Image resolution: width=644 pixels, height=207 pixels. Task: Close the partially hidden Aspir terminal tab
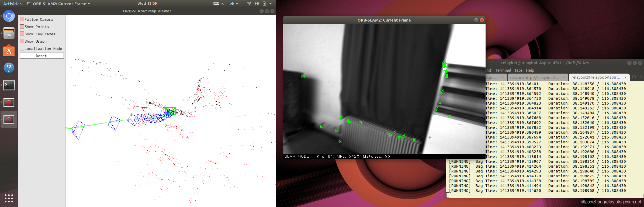pos(503,77)
